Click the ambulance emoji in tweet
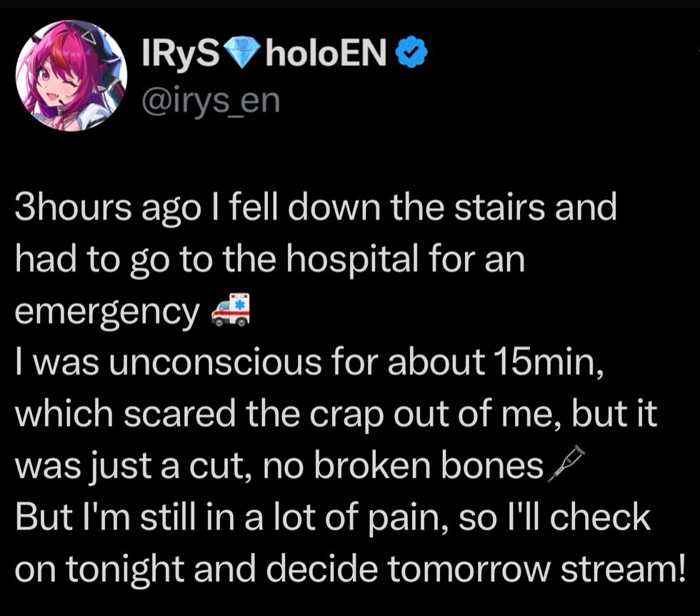 pyautogui.click(x=231, y=309)
